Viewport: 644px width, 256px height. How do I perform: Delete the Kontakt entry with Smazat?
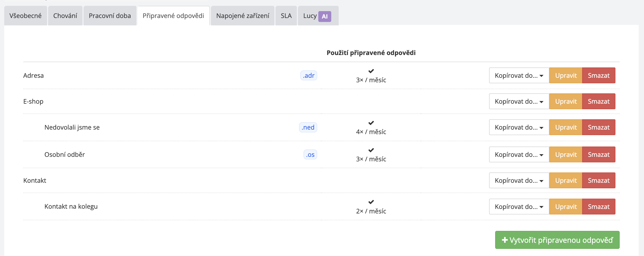pos(599,180)
